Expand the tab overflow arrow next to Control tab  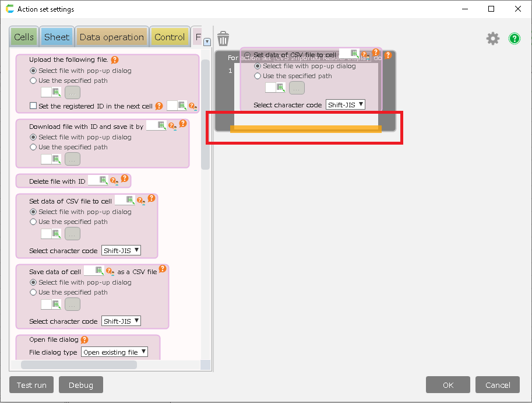pyautogui.click(x=207, y=41)
